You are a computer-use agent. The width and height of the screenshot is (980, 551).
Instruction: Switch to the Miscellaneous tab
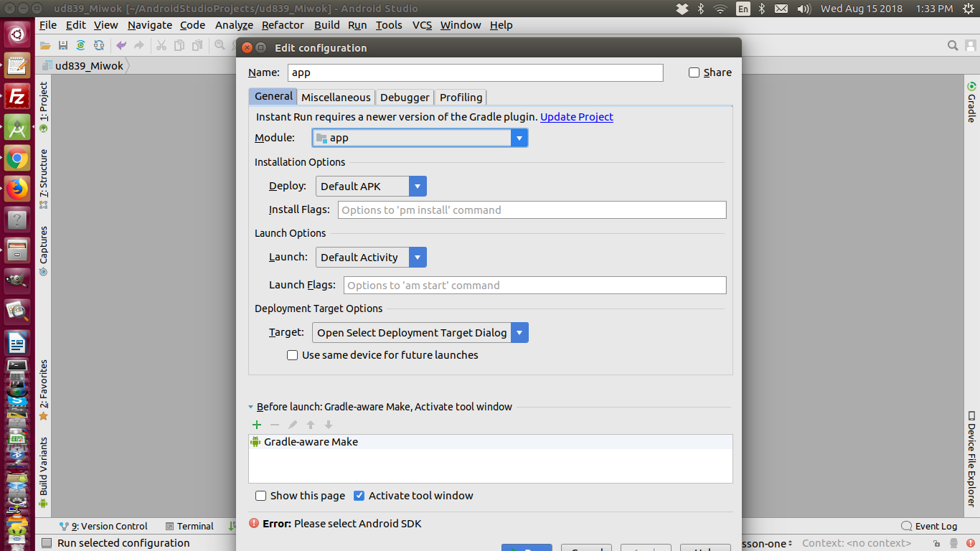(336, 98)
